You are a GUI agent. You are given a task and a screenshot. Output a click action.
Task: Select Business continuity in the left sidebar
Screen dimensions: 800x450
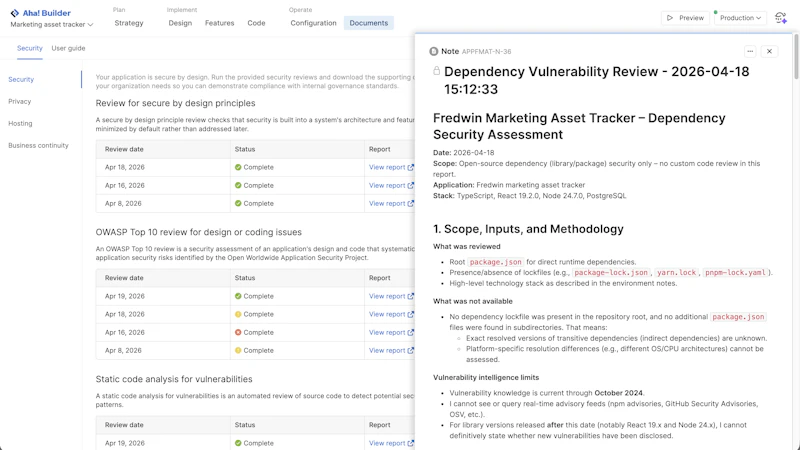pos(38,145)
